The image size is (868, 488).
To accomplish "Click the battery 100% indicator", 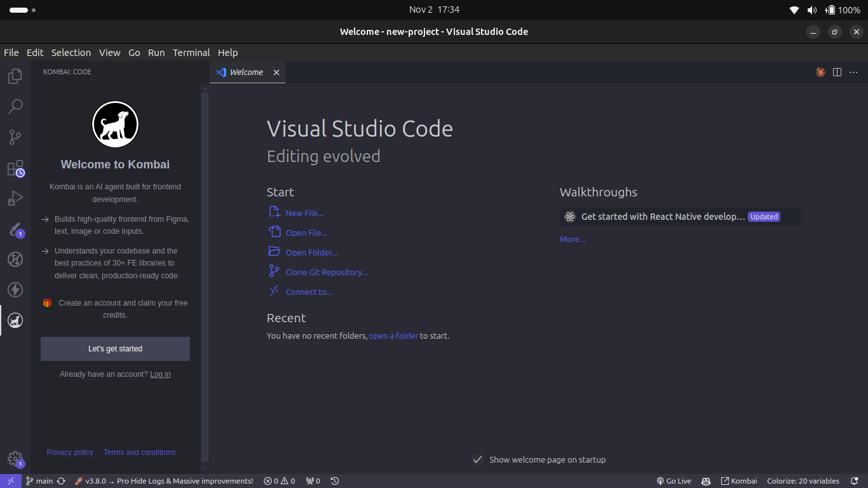I will (843, 10).
